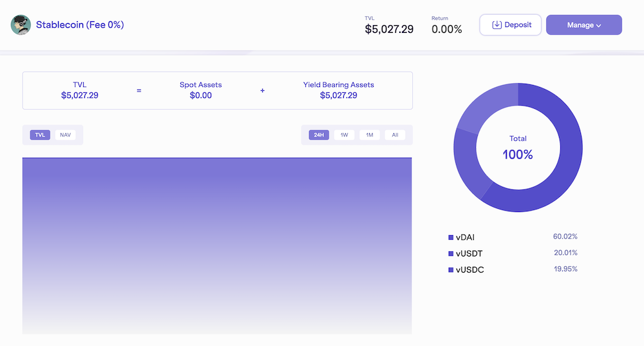Click the TVL area chart
Image resolution: width=644 pixels, height=346 pixels.
click(x=217, y=245)
